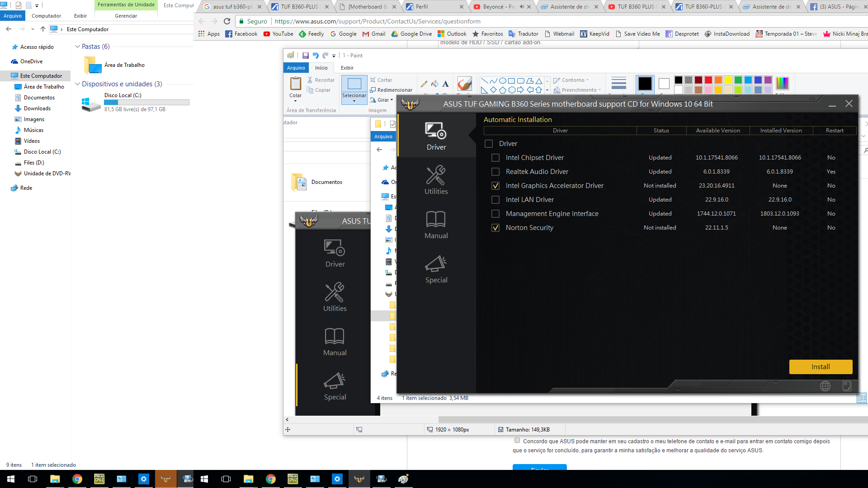Select the Text tool in Paint
Screen dimensions: 868x488
[x=445, y=84]
